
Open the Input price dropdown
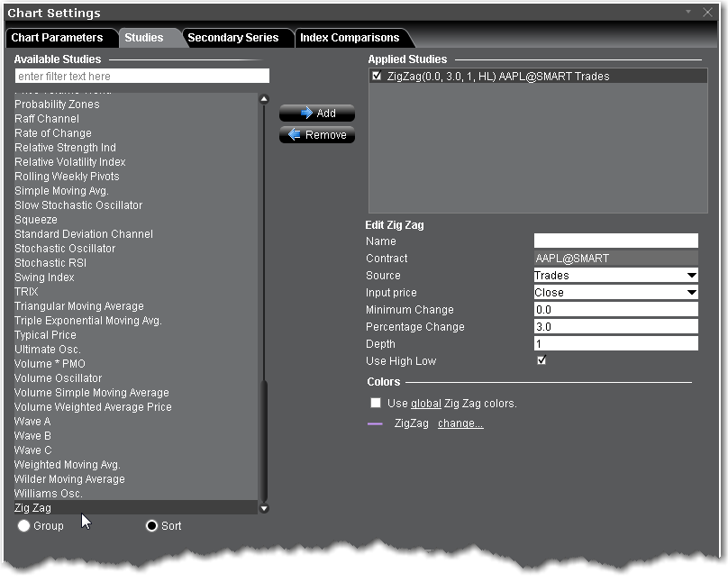click(x=615, y=293)
